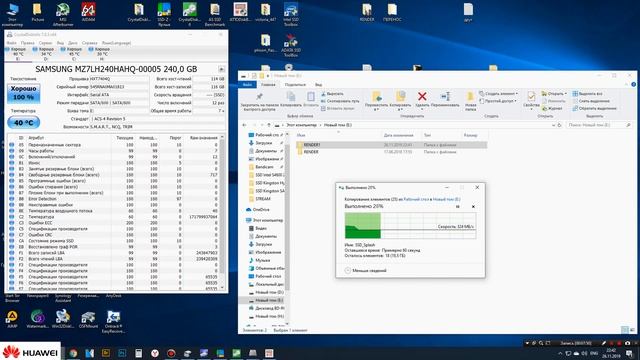
Task: Click the 40 °C temperature button
Action: pos(24,122)
